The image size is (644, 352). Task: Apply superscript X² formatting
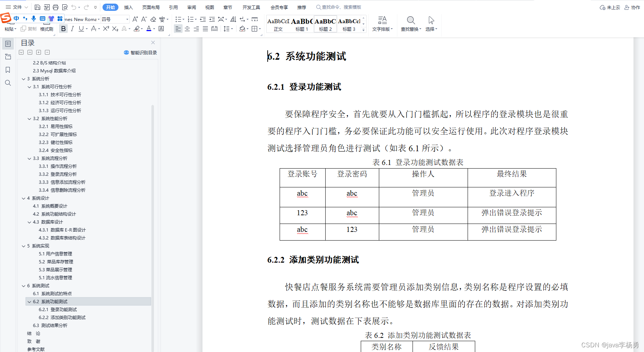point(106,29)
